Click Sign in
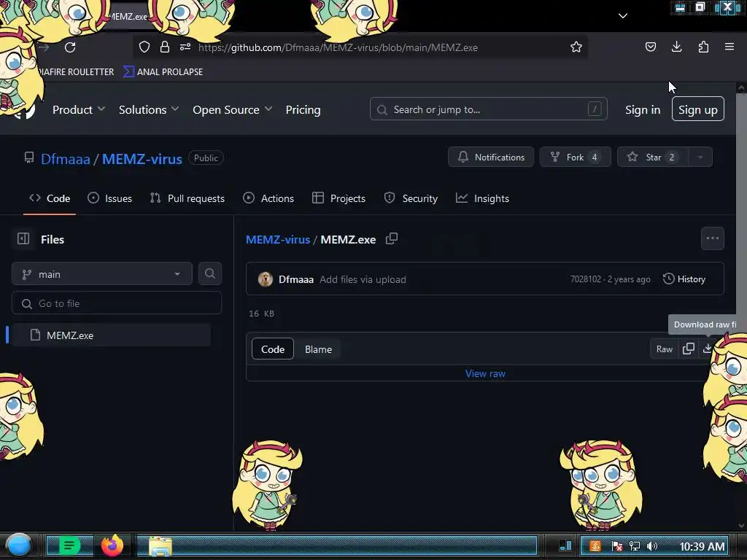 (643, 109)
